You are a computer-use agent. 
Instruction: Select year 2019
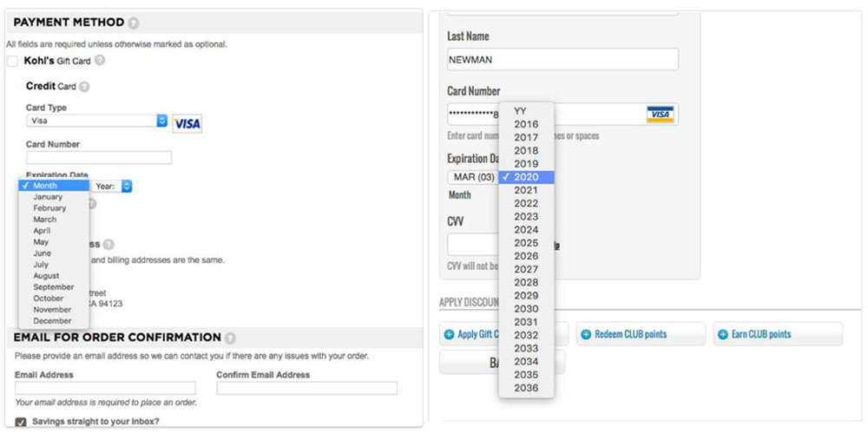point(526,164)
